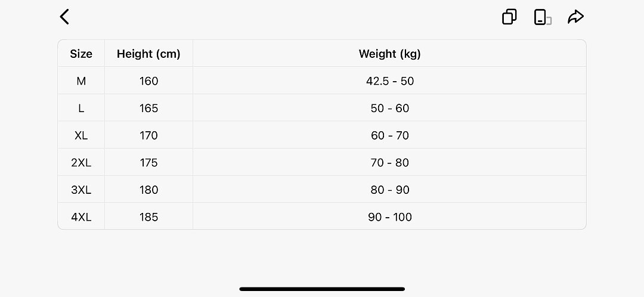Click the 175 height value
Image resolution: width=644 pixels, height=297 pixels.
[148, 163]
